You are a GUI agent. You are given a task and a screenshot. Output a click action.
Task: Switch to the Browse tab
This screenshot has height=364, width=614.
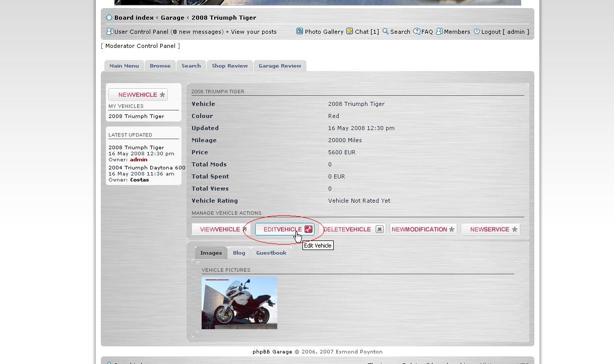[x=160, y=66]
